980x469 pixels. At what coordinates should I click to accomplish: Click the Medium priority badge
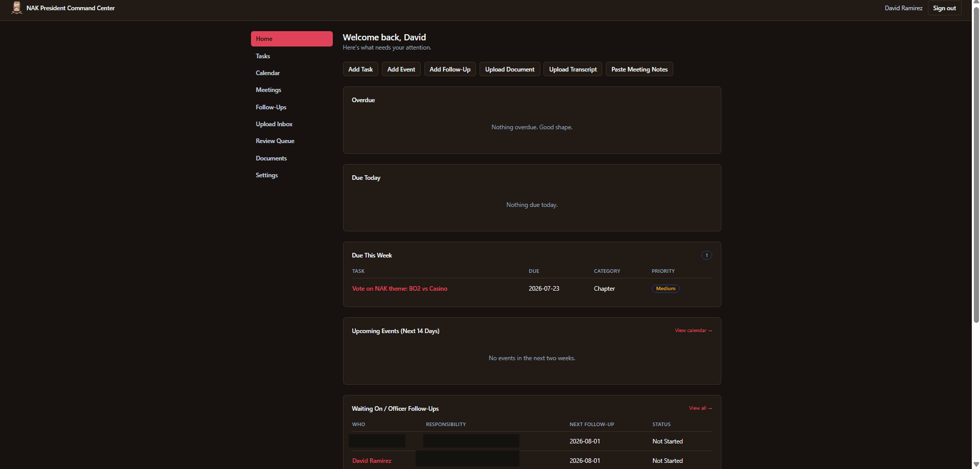[666, 289]
